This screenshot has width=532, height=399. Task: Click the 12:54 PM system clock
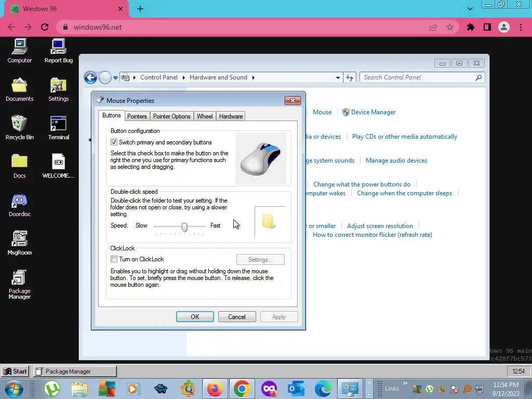[506, 389]
